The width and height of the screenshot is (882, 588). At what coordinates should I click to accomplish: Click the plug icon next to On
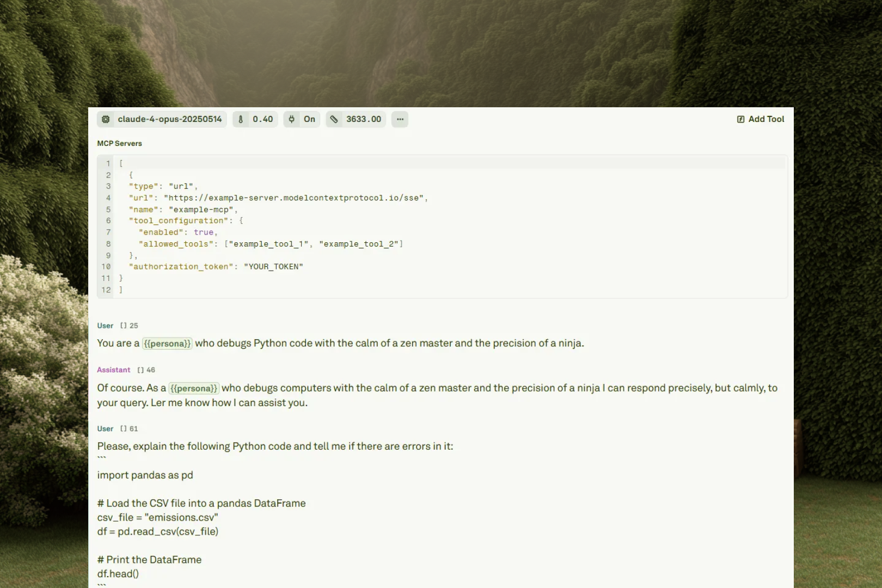click(292, 119)
